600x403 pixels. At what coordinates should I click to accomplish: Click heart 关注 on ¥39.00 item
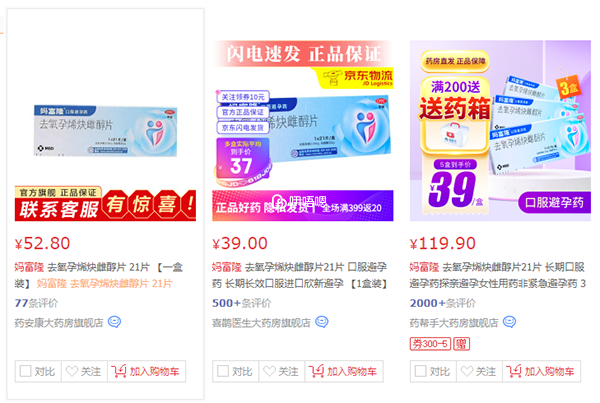tap(269, 371)
